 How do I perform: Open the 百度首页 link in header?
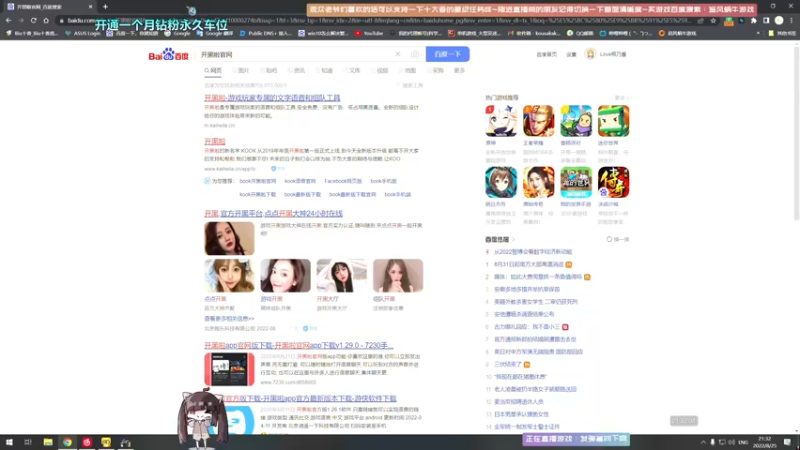coord(546,55)
